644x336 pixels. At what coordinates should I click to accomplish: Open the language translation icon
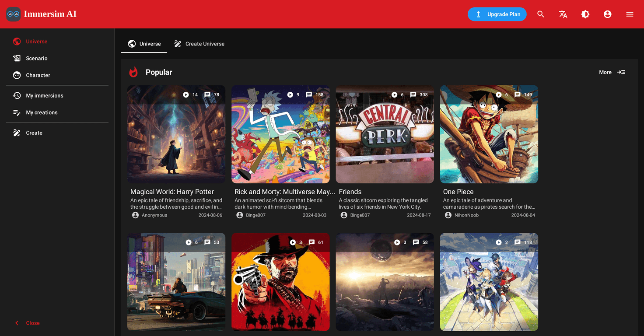(563, 14)
